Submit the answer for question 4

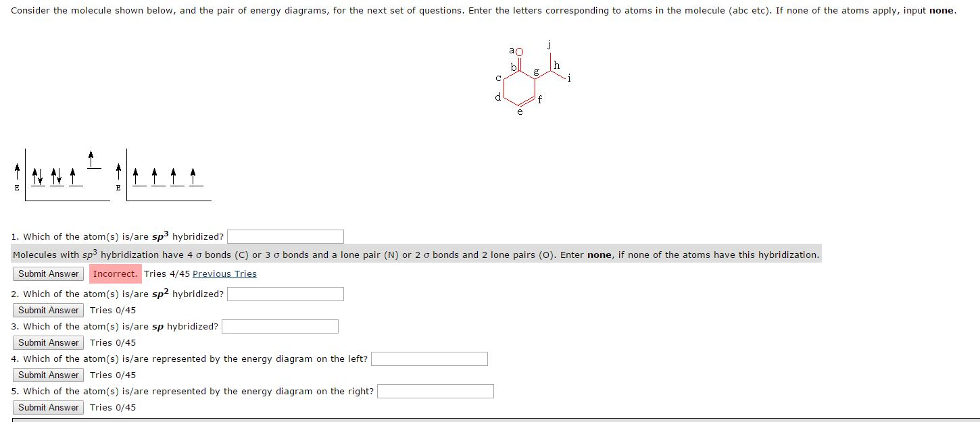point(47,375)
